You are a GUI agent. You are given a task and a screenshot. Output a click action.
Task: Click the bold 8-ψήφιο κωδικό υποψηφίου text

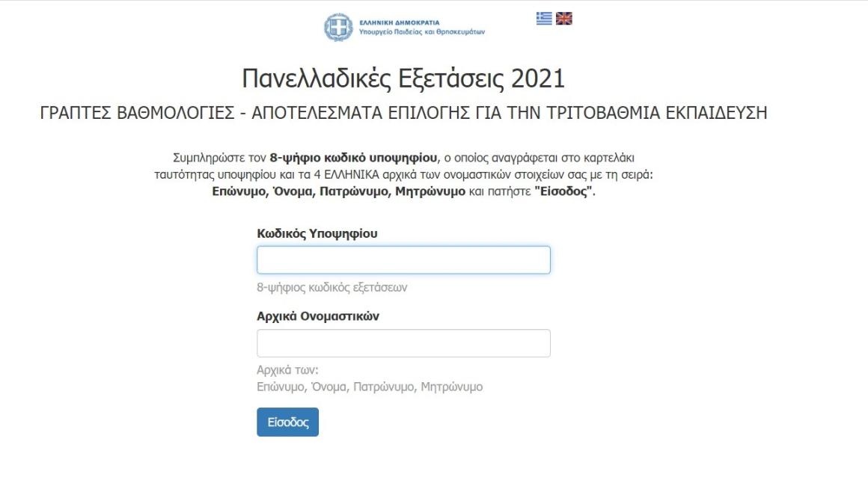click(x=353, y=159)
